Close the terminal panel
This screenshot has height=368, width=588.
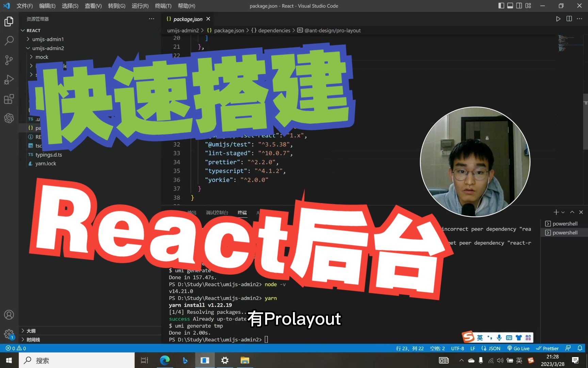[x=581, y=212]
